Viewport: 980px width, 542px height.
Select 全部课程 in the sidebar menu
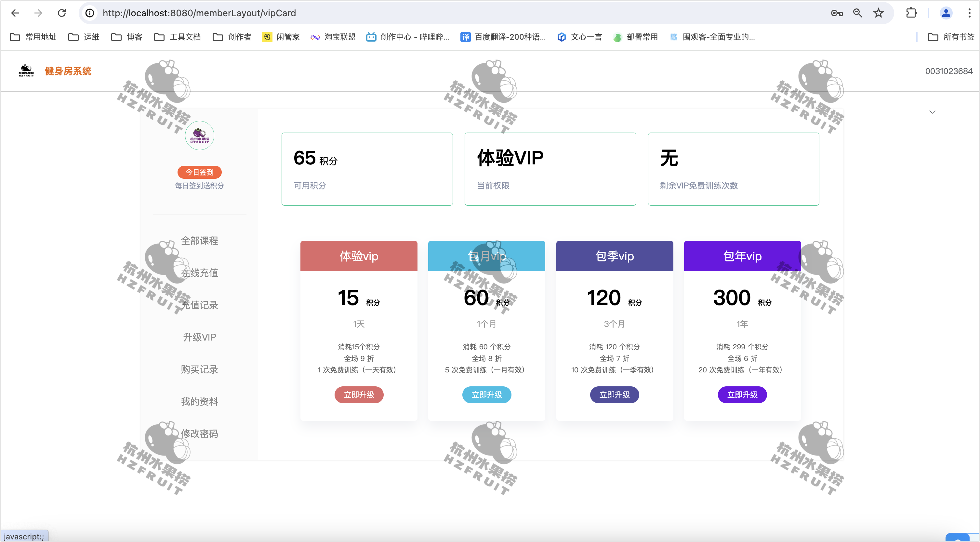tap(199, 240)
